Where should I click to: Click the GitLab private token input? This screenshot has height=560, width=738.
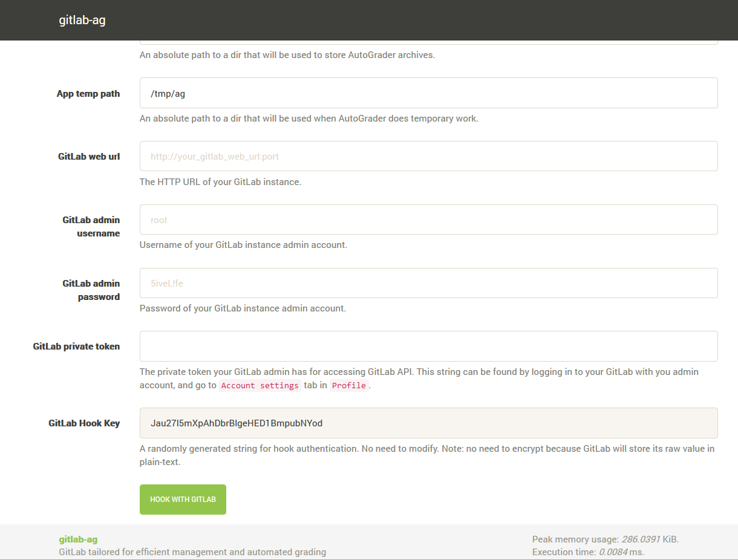point(428,346)
